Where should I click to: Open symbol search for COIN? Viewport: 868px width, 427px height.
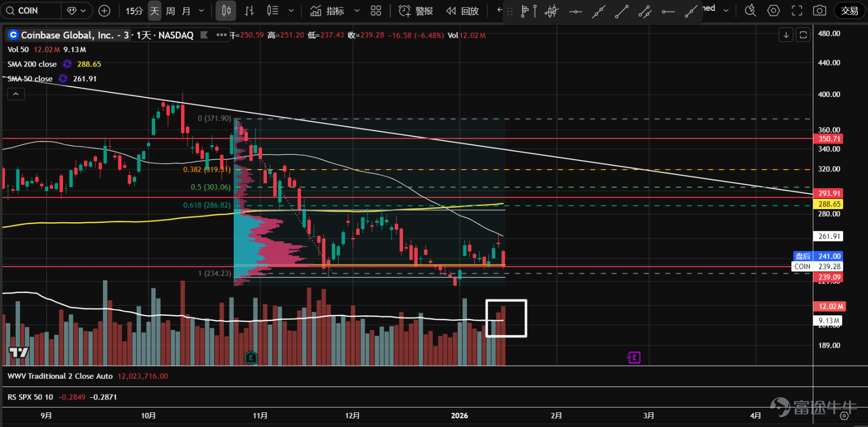(x=30, y=10)
